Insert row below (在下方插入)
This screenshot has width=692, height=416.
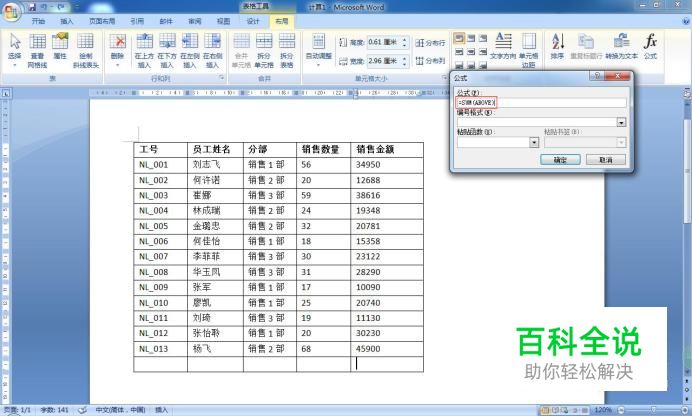[167, 50]
